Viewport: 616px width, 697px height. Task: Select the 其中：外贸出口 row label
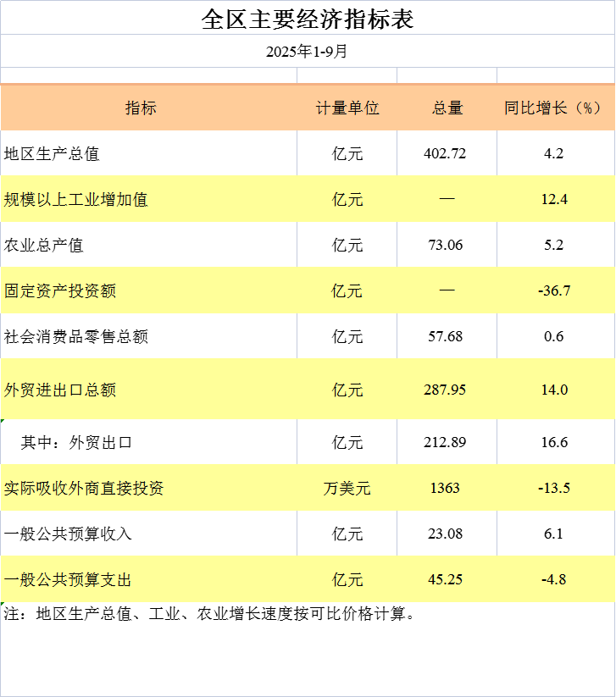76,443
